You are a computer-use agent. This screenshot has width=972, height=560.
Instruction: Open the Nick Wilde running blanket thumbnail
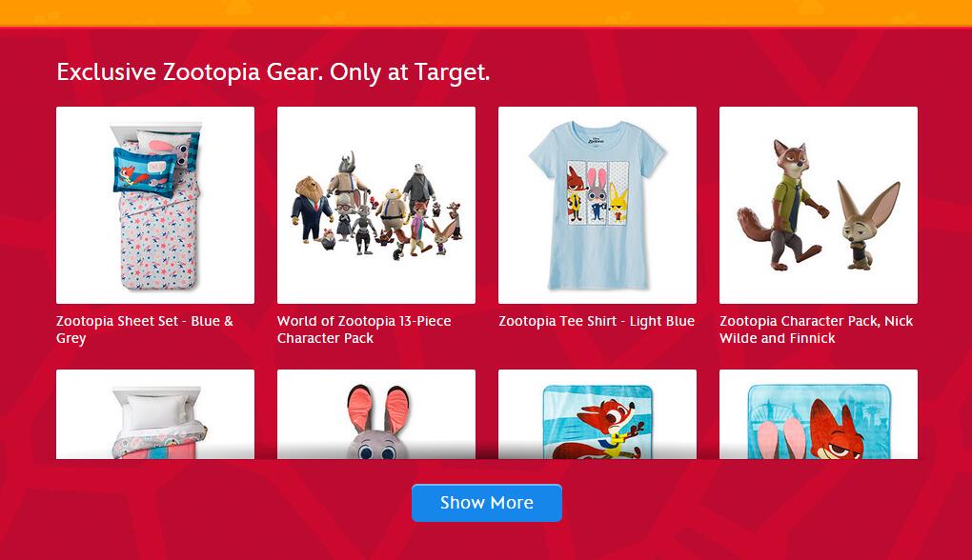[x=597, y=413]
